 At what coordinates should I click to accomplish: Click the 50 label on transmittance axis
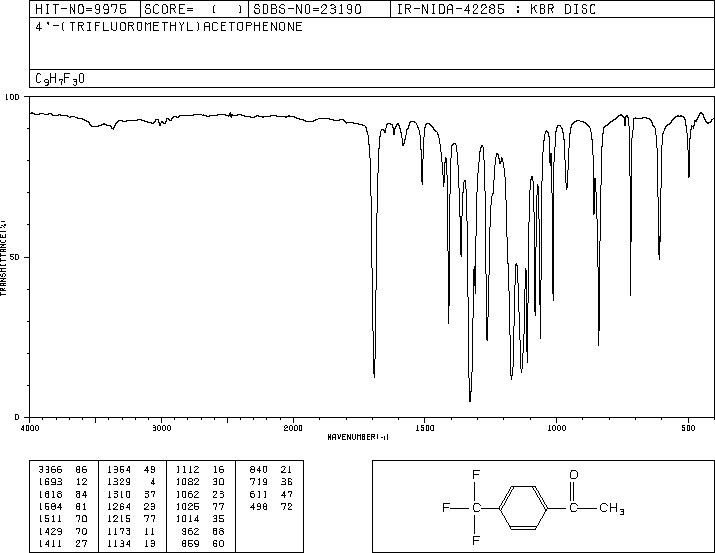point(15,257)
